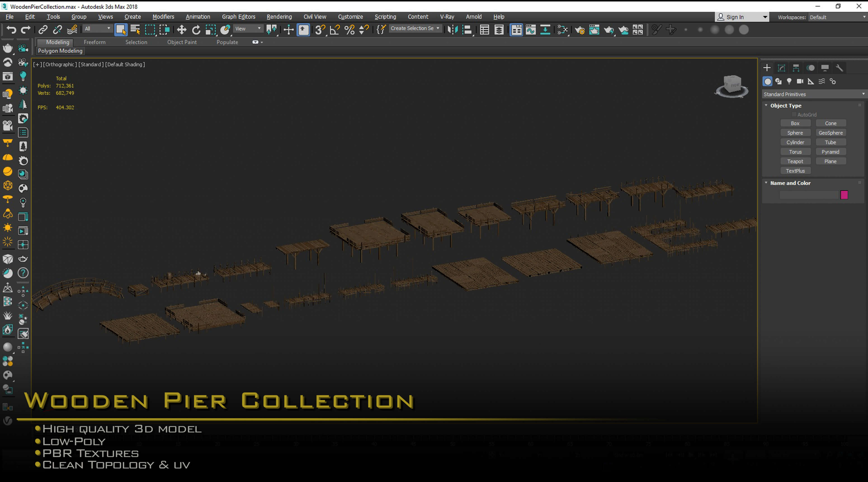
Task: Click the Align tool icon
Action: point(467,30)
